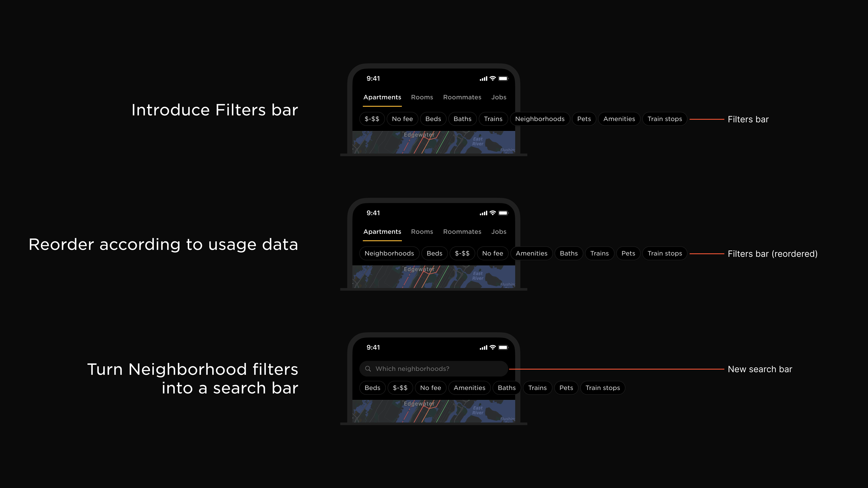Click Train stops chip in top filters bar
The width and height of the screenshot is (868, 488).
pyautogui.click(x=664, y=119)
